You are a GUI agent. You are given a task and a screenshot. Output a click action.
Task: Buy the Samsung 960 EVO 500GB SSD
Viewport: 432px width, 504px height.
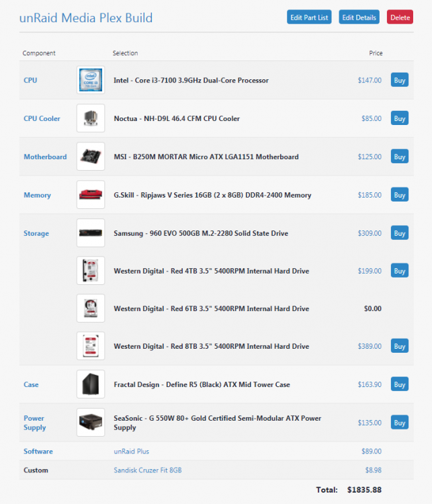click(400, 233)
